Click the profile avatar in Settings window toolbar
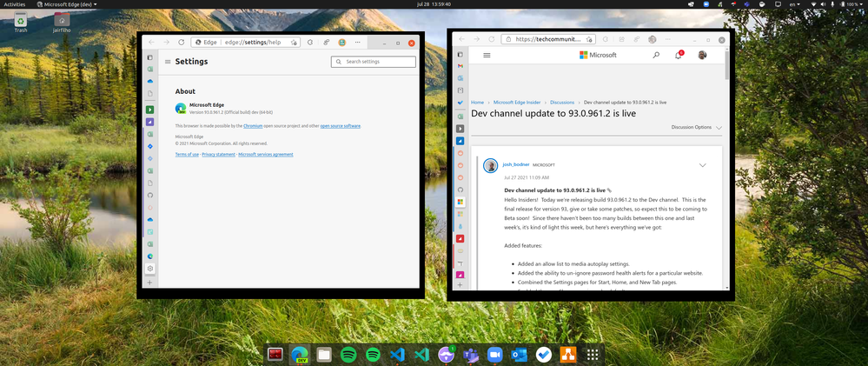Screen dimensions: 868x366 click(x=342, y=42)
